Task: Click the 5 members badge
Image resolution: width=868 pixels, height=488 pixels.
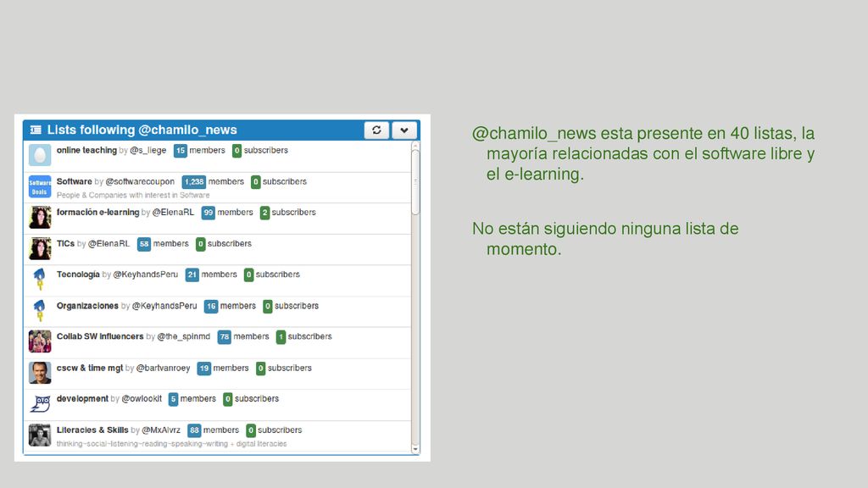Action: 173,399
